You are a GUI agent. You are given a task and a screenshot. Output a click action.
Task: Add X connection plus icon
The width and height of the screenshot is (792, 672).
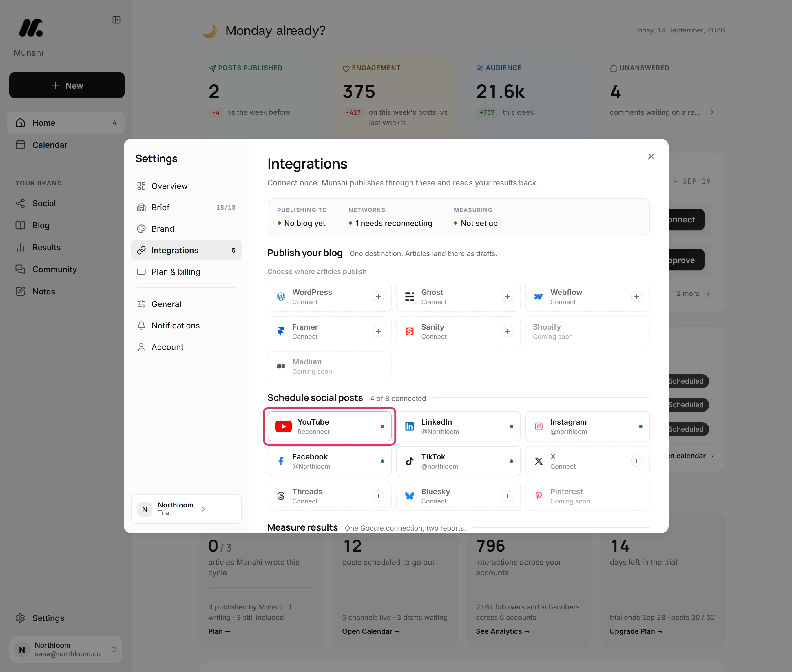pos(636,461)
